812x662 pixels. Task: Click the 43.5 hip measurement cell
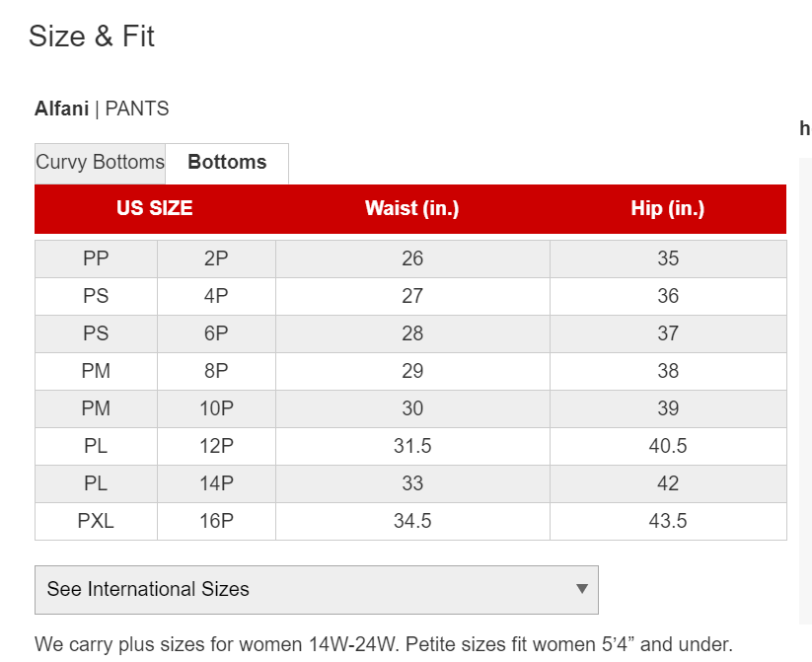pyautogui.click(x=668, y=521)
